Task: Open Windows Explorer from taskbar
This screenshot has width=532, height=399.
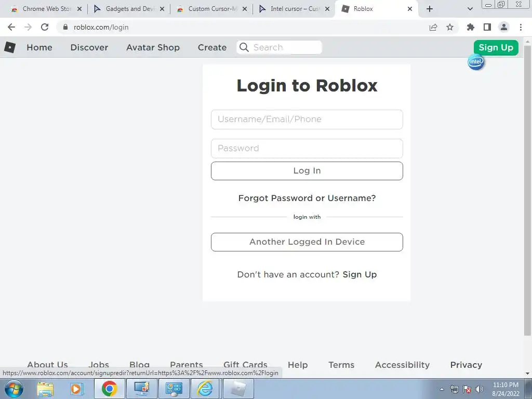Action: tap(45, 389)
